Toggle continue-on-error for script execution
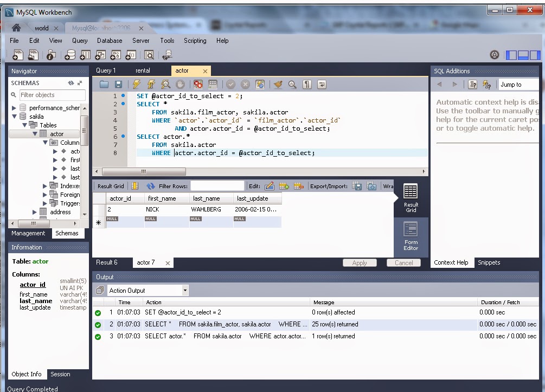This screenshot has height=392, width=545. pyautogui.click(x=198, y=84)
